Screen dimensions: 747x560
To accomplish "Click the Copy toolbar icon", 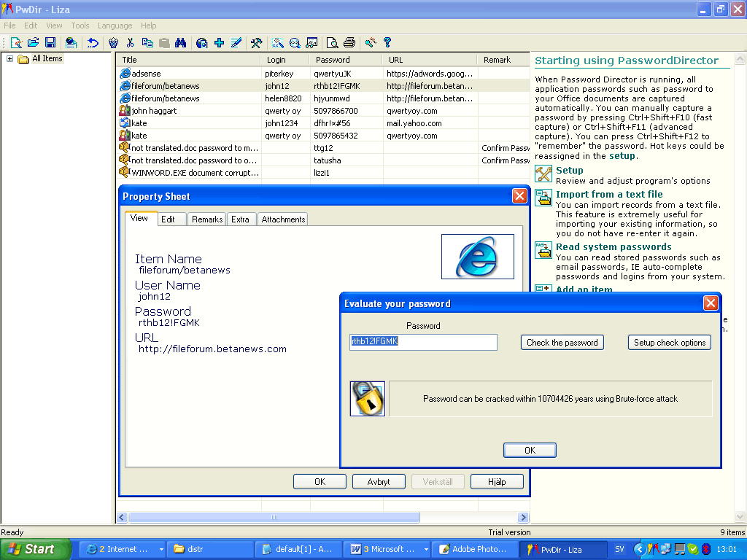I will [x=147, y=43].
